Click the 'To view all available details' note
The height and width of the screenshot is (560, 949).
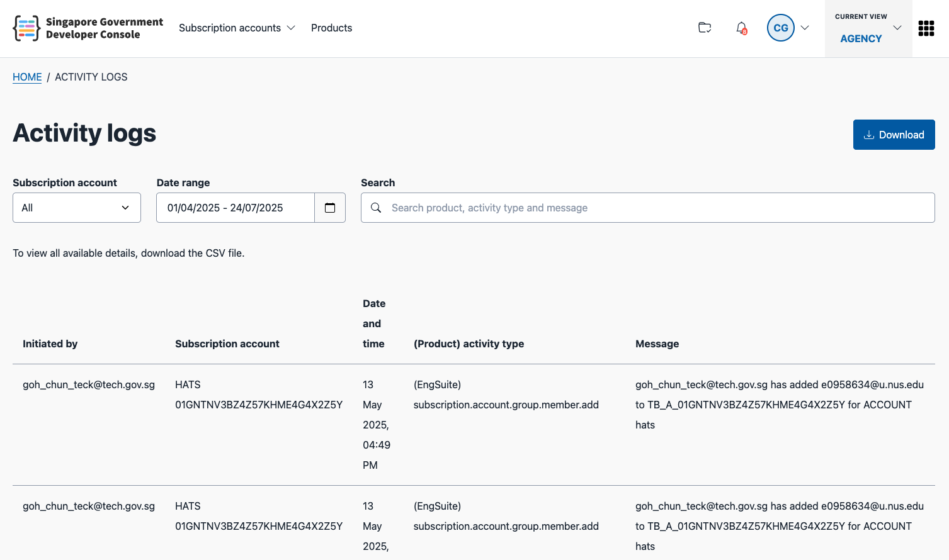tap(128, 253)
